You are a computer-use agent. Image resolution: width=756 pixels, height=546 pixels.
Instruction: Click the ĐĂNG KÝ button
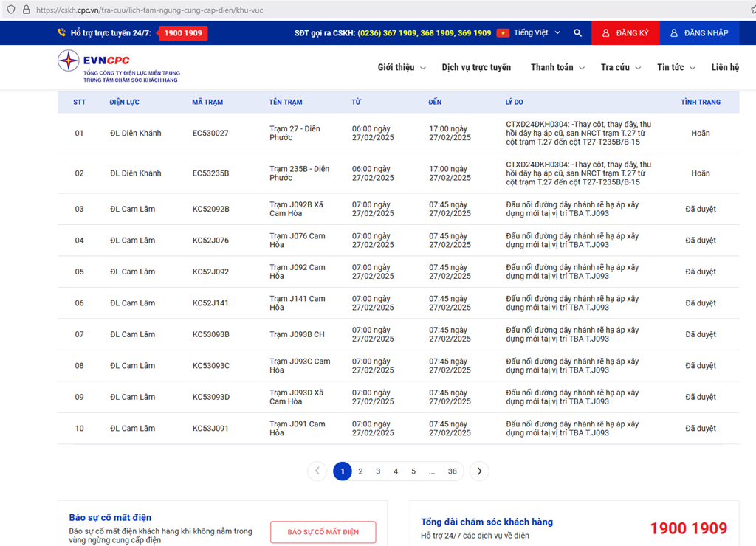625,33
